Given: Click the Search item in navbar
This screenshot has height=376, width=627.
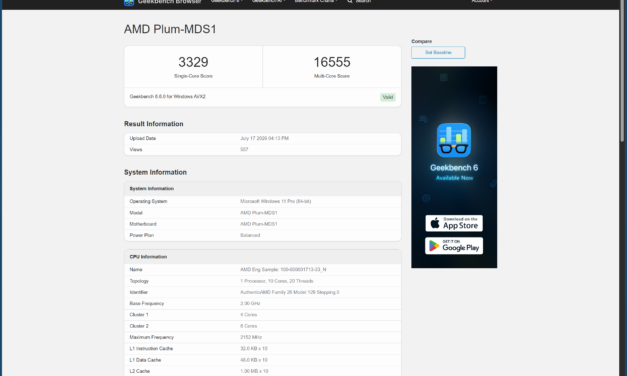Looking at the screenshot, I should (359, 1).
